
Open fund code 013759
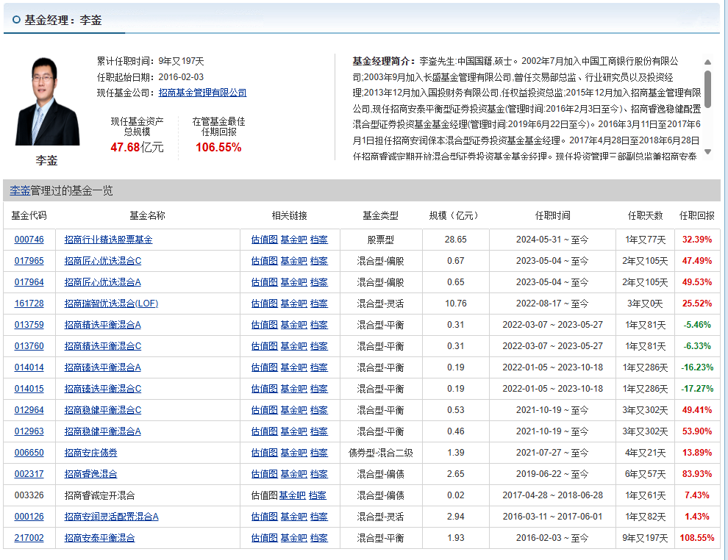click(29, 325)
